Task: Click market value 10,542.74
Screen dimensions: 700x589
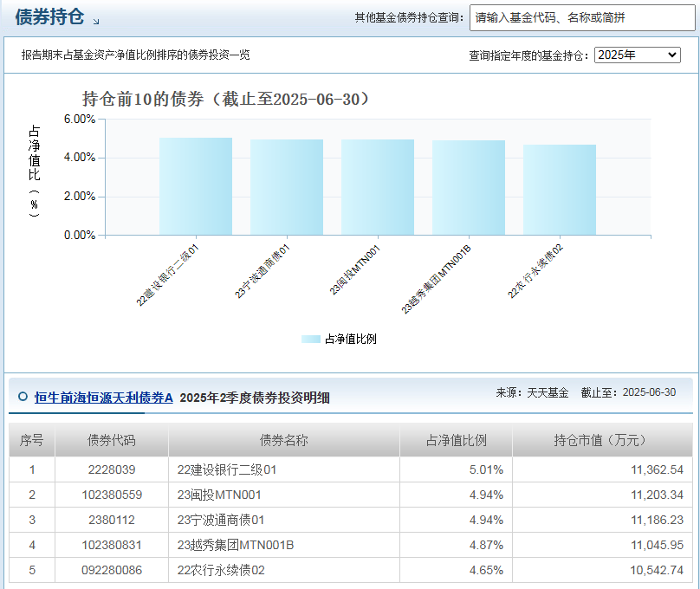Action: 657,570
